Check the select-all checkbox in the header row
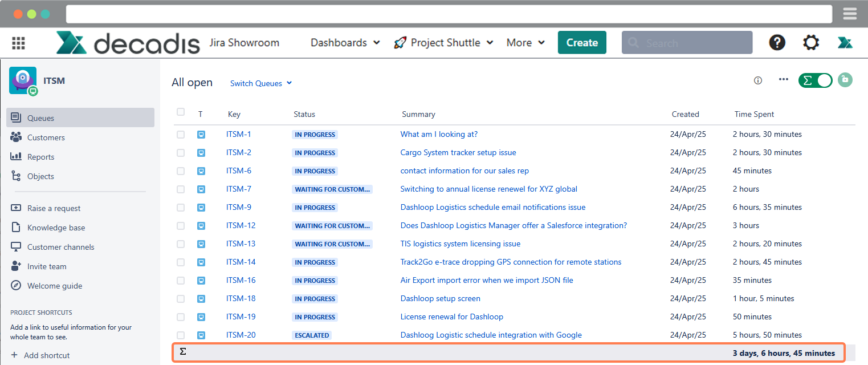Image resolution: width=868 pixels, height=365 pixels. [x=180, y=112]
